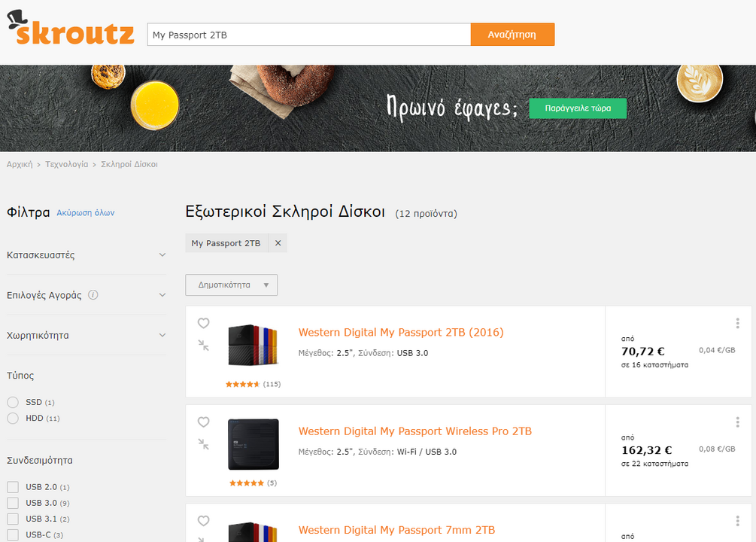This screenshot has width=756, height=542.
Task: Click the 70,72 € price
Action: (642, 352)
